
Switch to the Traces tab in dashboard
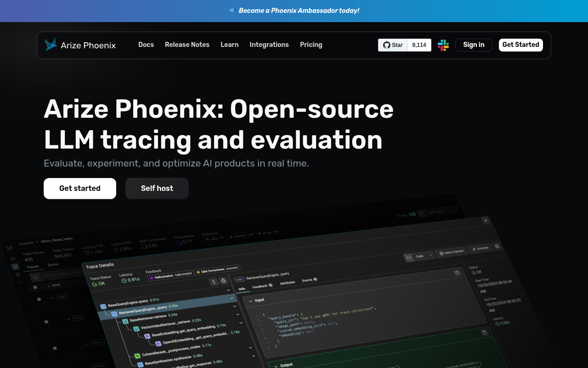click(33, 267)
